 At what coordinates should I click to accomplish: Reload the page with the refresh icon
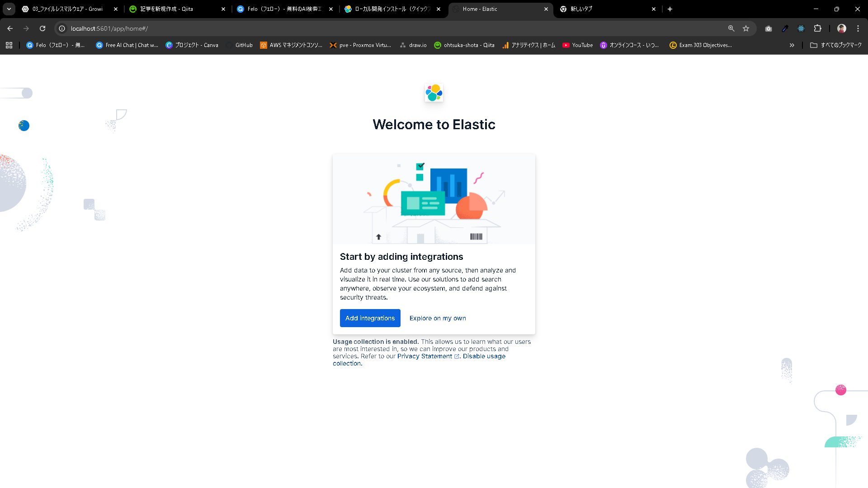pyautogui.click(x=42, y=28)
